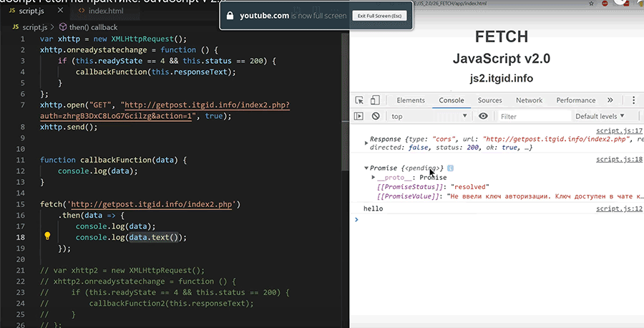Screen dimensions: 644x328
Task: Click the console prompt arrow to enter command
Action: click(356, 219)
